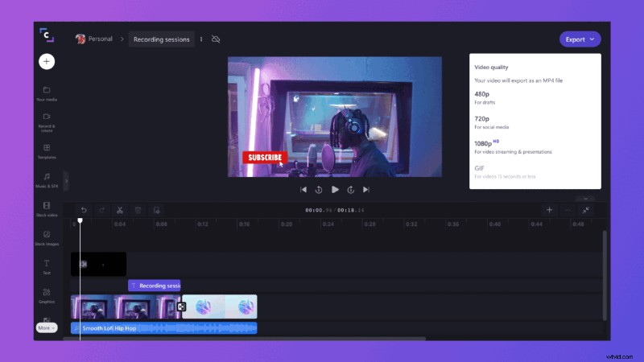644x362 pixels.
Task: Click the timeline playhead marker
Action: (x=80, y=220)
